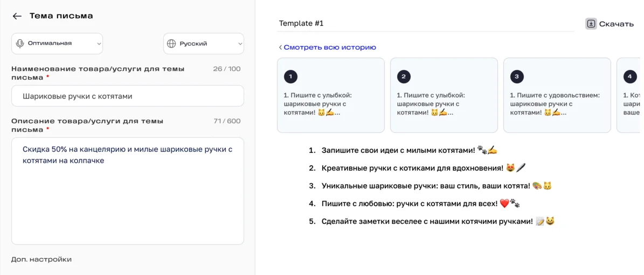Screen dimensions: 644x275
Task: Click the number 1 badge on first card
Action: [290, 76]
